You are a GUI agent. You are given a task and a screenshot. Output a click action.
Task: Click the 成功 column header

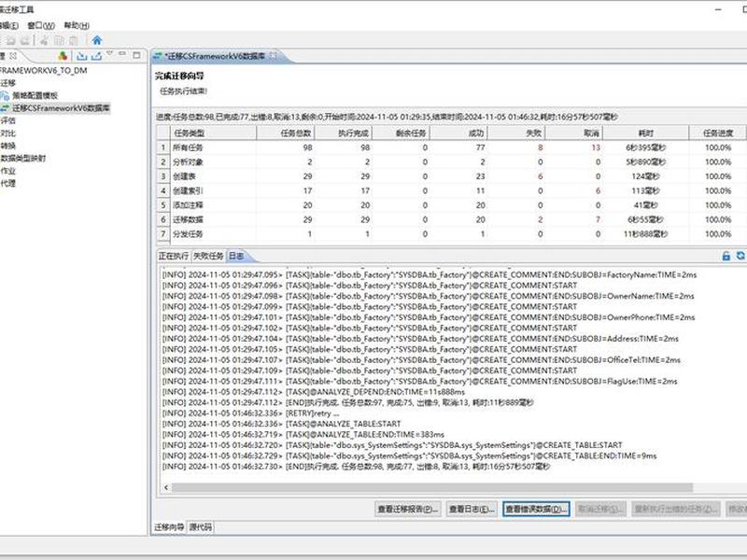[458, 133]
